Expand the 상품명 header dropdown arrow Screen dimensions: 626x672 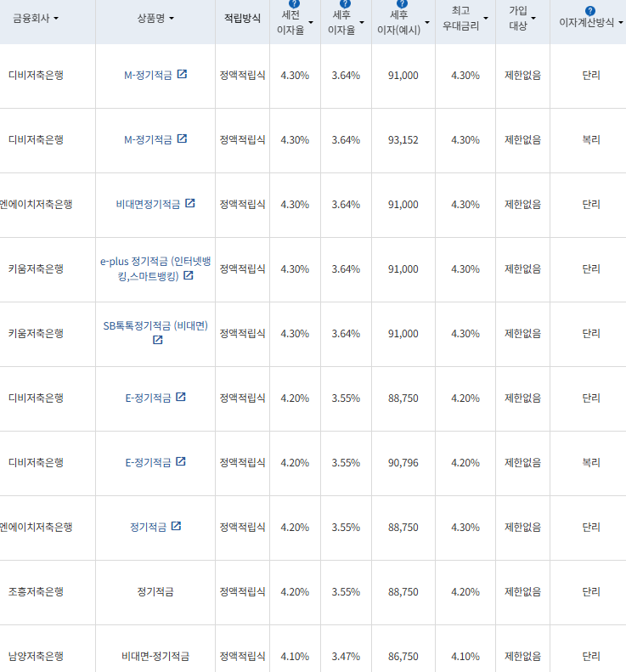172,19
